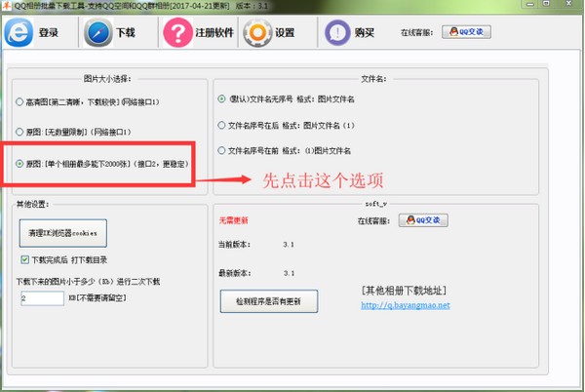Minimize the window
This screenshot has width=585, height=392.
[529, 4]
